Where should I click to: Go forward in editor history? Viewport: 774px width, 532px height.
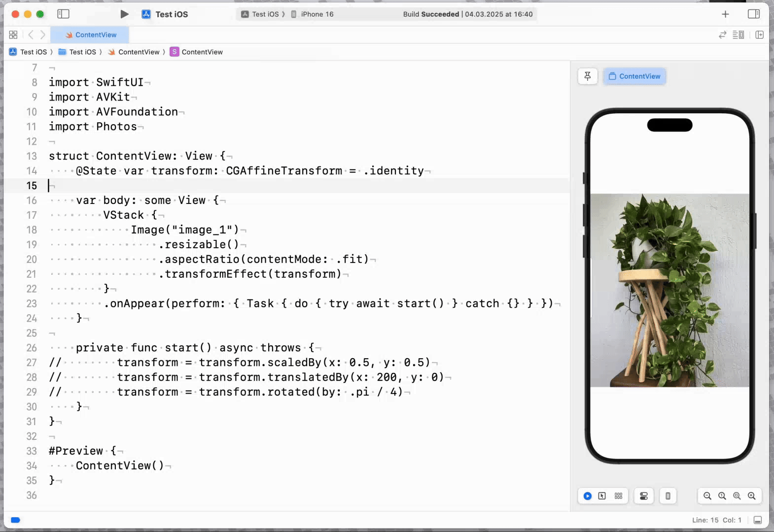[43, 35]
